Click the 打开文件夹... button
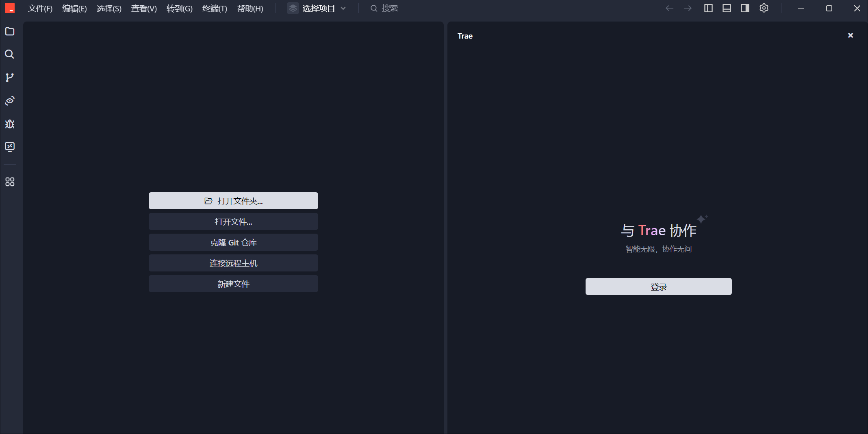 click(233, 201)
